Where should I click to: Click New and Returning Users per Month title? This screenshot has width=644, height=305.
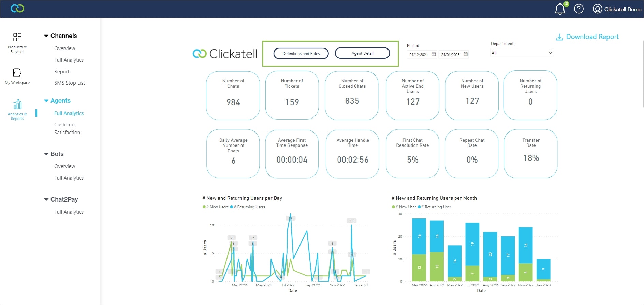[x=434, y=198]
